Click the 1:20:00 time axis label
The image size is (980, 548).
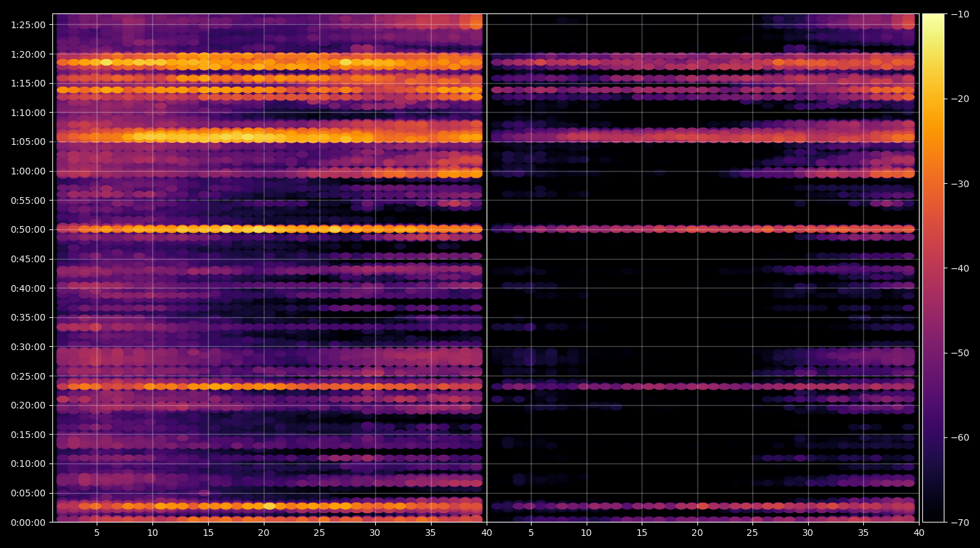click(x=28, y=54)
